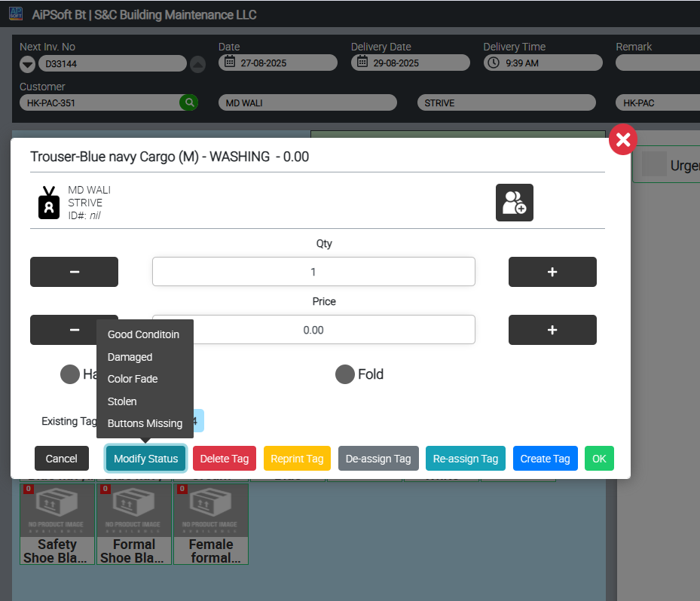Click the green OK button
700x601 pixels.
point(599,459)
